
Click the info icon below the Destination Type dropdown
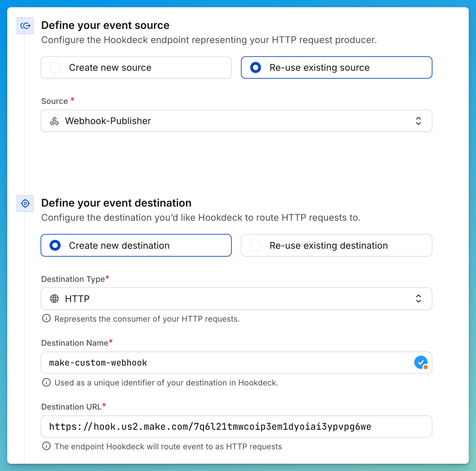coord(46,318)
